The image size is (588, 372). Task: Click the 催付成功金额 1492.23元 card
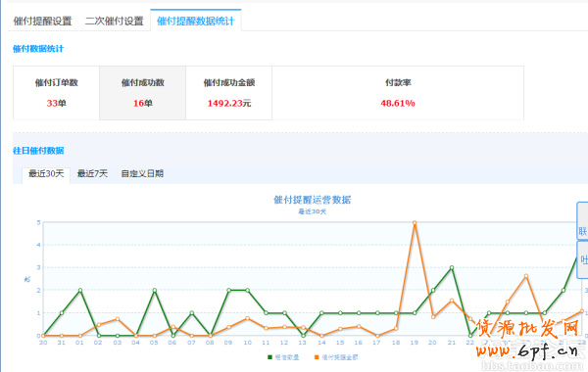228,93
